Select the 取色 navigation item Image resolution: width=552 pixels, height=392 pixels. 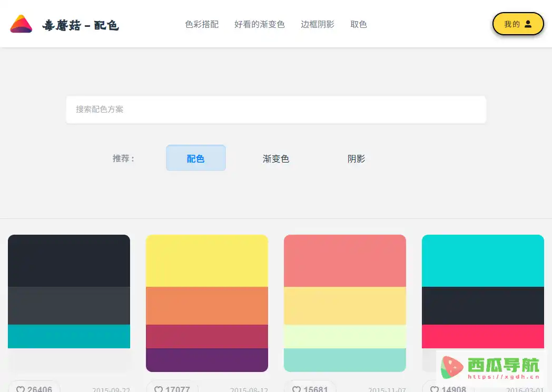tap(358, 24)
